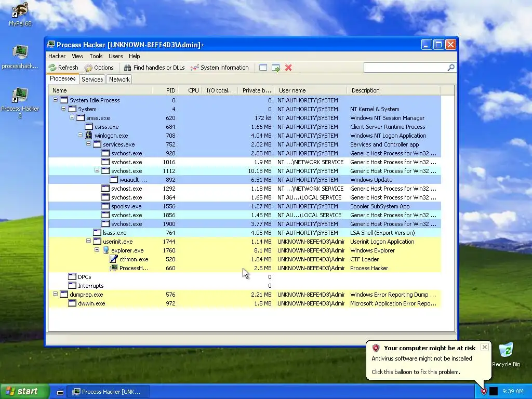Collapse svchost.exe PID 1112 node
The image size is (532, 399).
click(97, 170)
